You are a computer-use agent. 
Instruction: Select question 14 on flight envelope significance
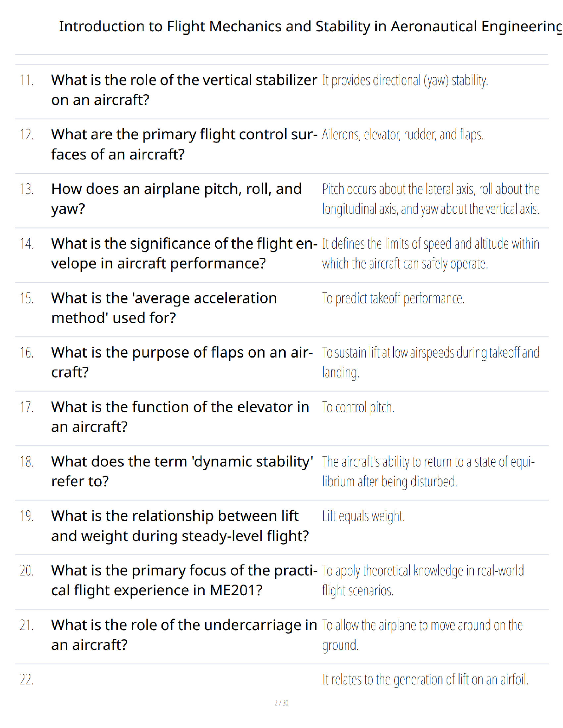(184, 253)
